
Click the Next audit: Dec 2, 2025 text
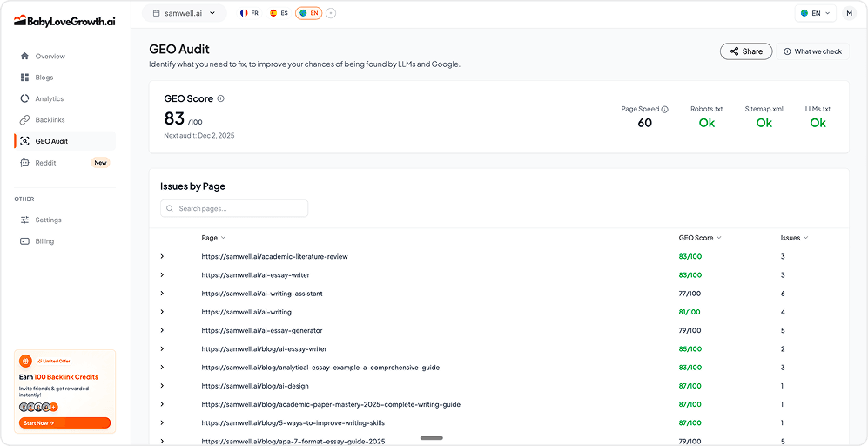pos(199,135)
